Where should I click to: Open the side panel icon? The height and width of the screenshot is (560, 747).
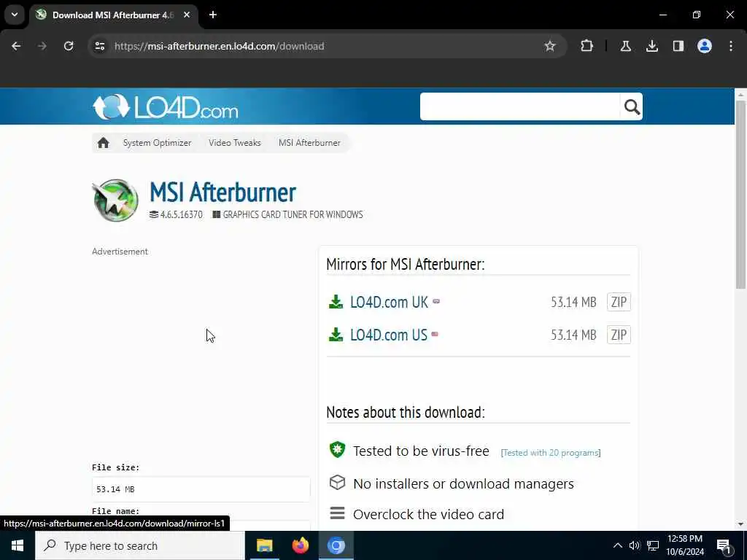coord(678,46)
